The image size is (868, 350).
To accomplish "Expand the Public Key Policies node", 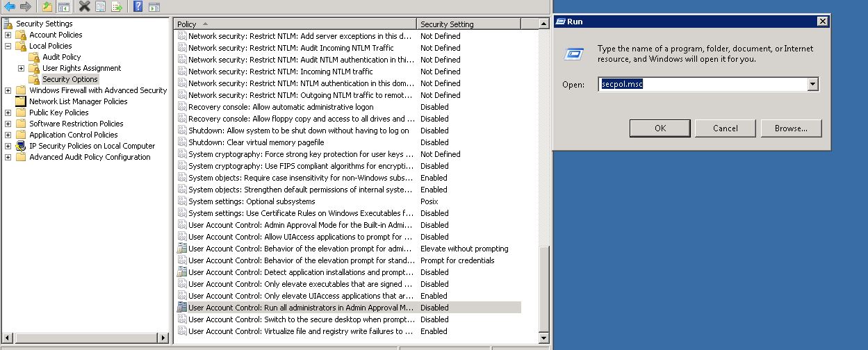I will 8,112.
